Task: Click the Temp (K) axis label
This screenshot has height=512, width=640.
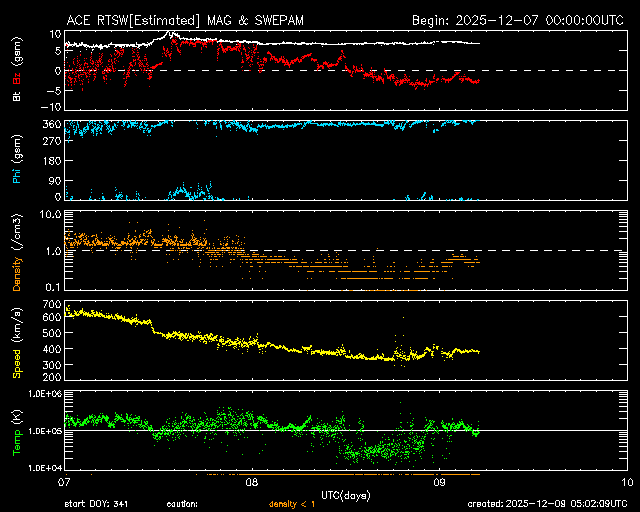Action: point(18,431)
